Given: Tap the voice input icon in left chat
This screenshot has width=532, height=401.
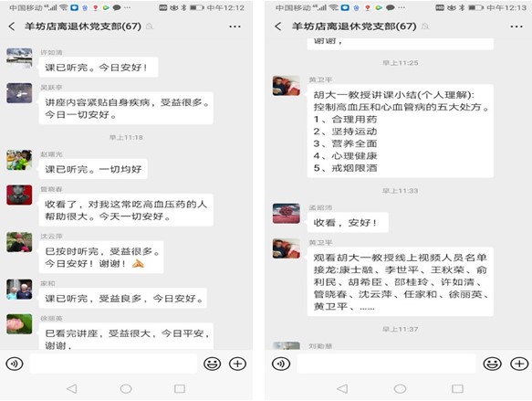Looking at the screenshot, I should [x=15, y=364].
